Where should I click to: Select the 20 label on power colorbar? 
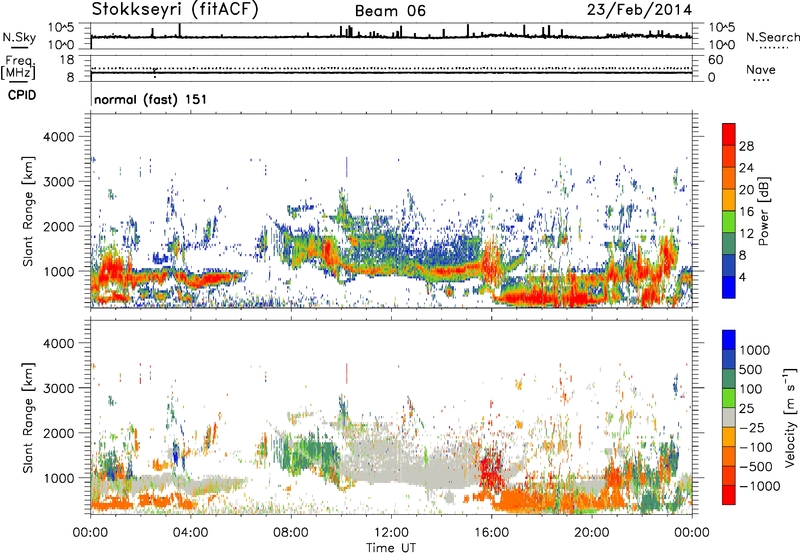746,190
